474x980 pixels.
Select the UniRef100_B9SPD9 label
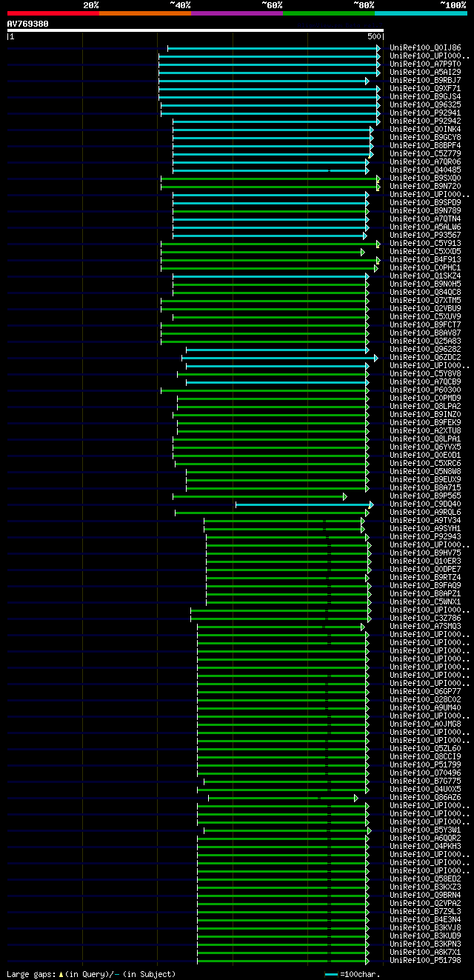pos(425,203)
